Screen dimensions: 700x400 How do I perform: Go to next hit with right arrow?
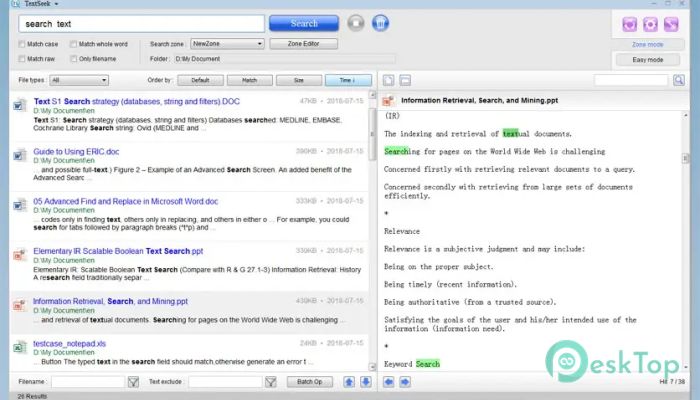pyautogui.click(x=404, y=381)
